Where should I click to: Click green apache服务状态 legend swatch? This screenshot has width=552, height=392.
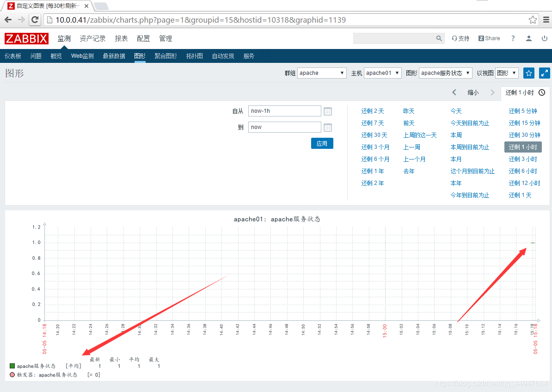12,366
